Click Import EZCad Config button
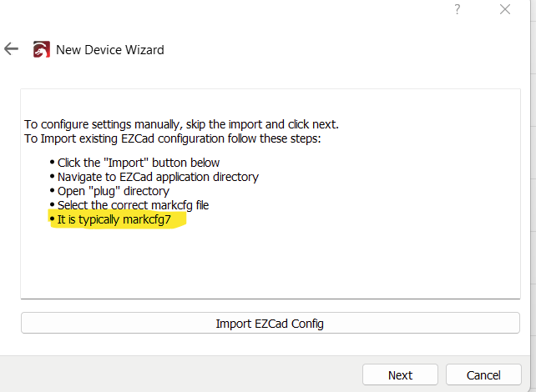 tap(271, 323)
